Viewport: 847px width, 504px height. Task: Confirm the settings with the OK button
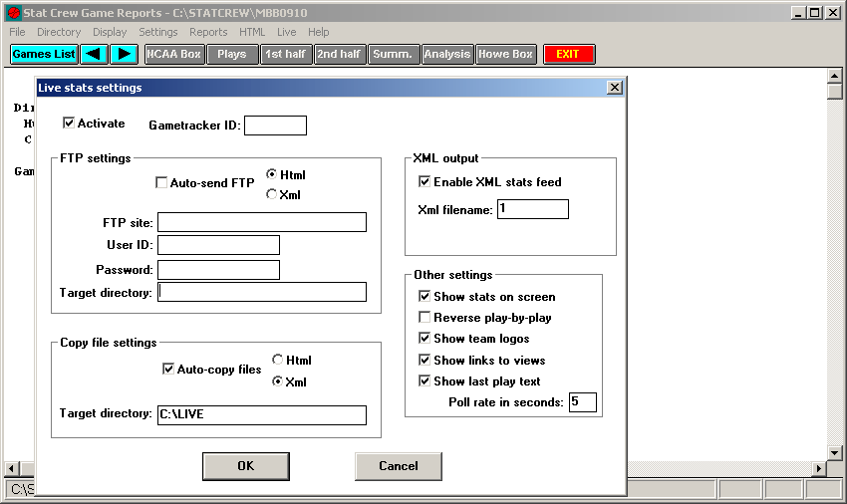[246, 466]
